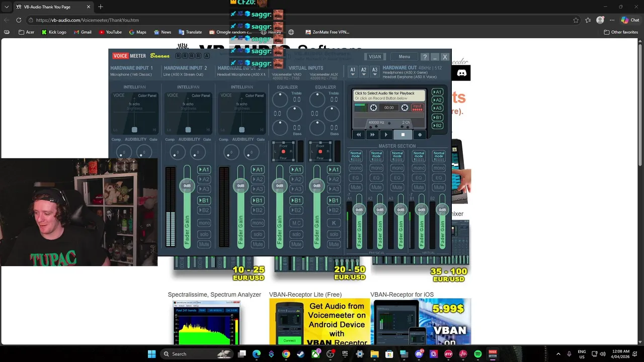Open A3 hardware output device dropdown
Screen dimensions: 644x362
(x=375, y=71)
